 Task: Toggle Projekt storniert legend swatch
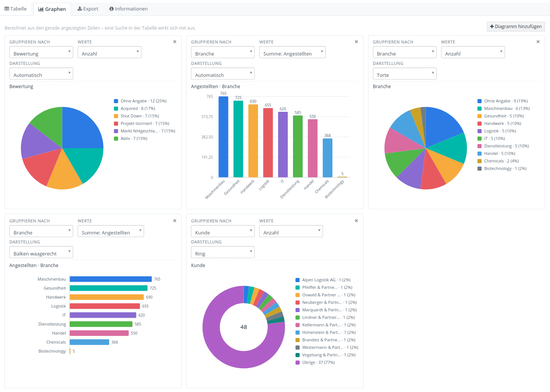click(116, 123)
